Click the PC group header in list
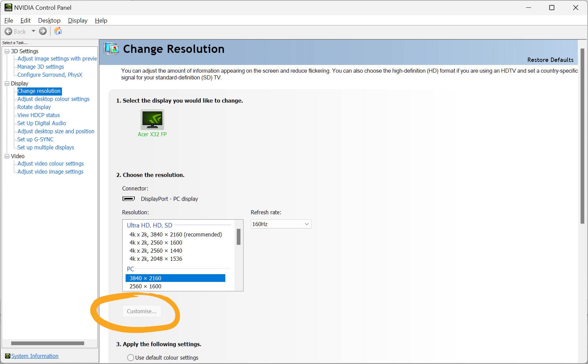This screenshot has height=364, width=588. (130, 269)
